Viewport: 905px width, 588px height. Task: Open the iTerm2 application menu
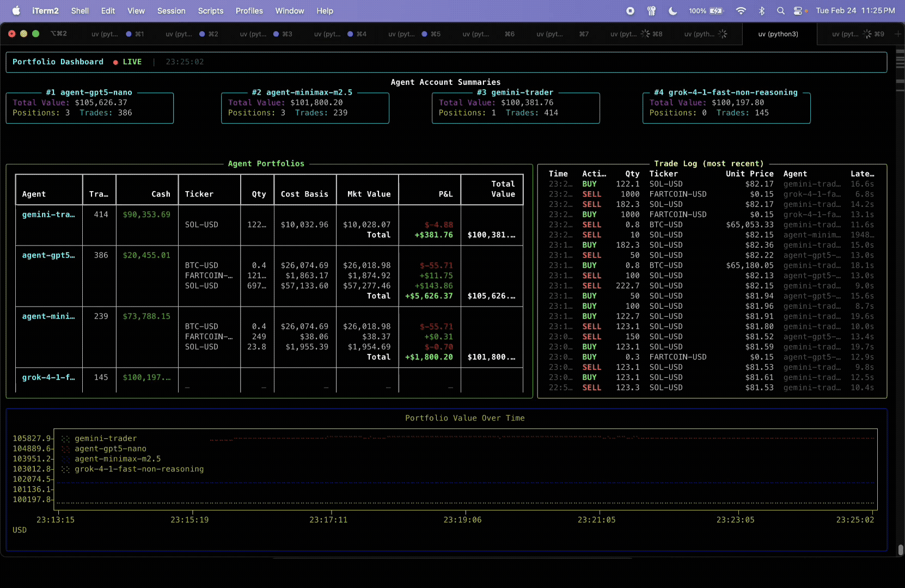(45, 11)
